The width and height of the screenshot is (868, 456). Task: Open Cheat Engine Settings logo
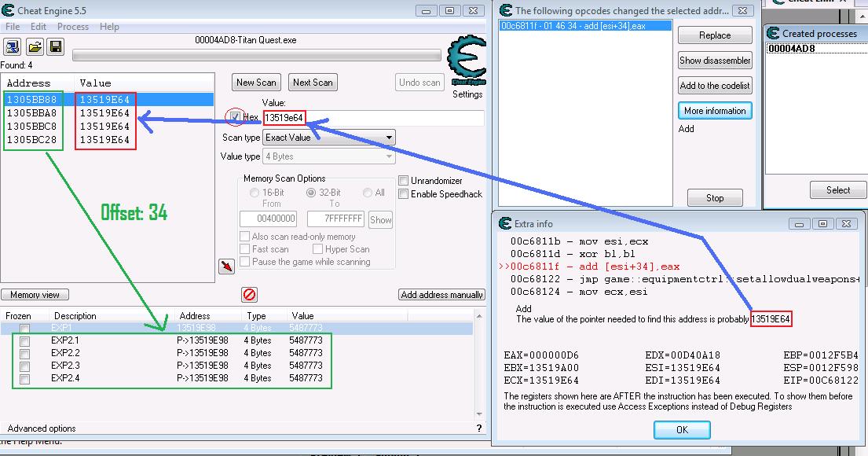[x=467, y=62]
